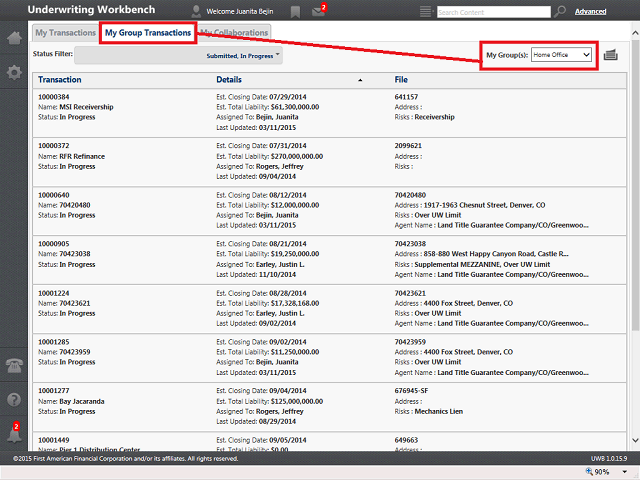The image size is (640, 480).
Task: Open the My Group(s) Home Office dropdown
Action: [x=561, y=55]
